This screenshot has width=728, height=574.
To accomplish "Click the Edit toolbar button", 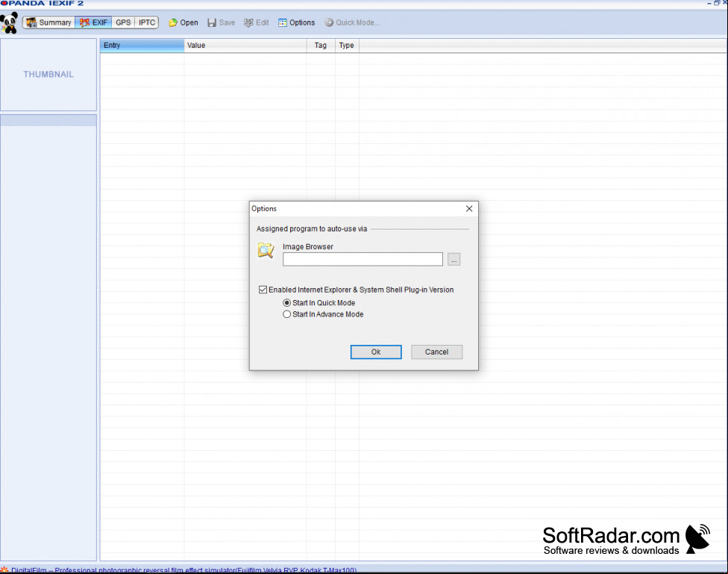I will (x=257, y=22).
